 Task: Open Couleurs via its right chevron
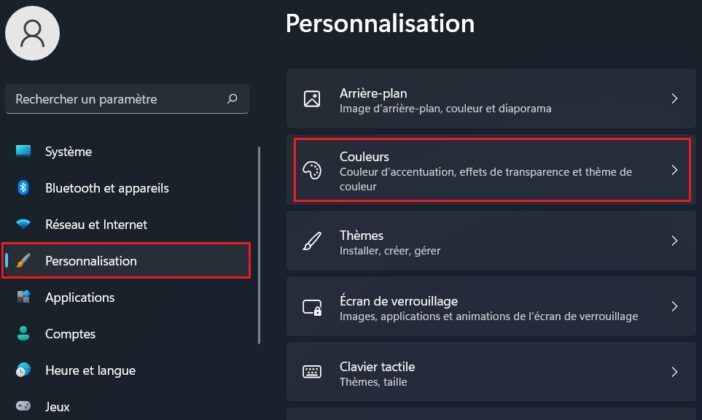[x=674, y=170]
